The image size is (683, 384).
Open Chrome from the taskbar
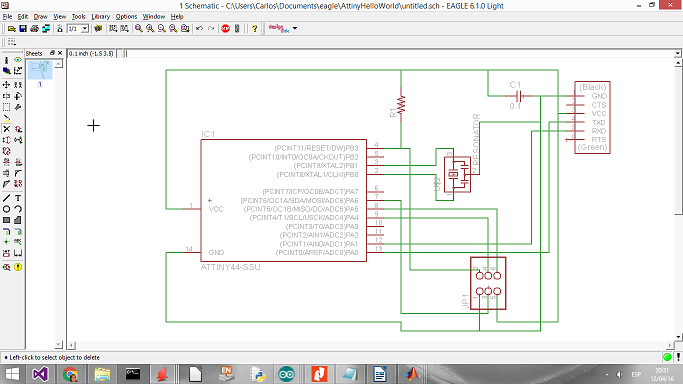pos(71,374)
